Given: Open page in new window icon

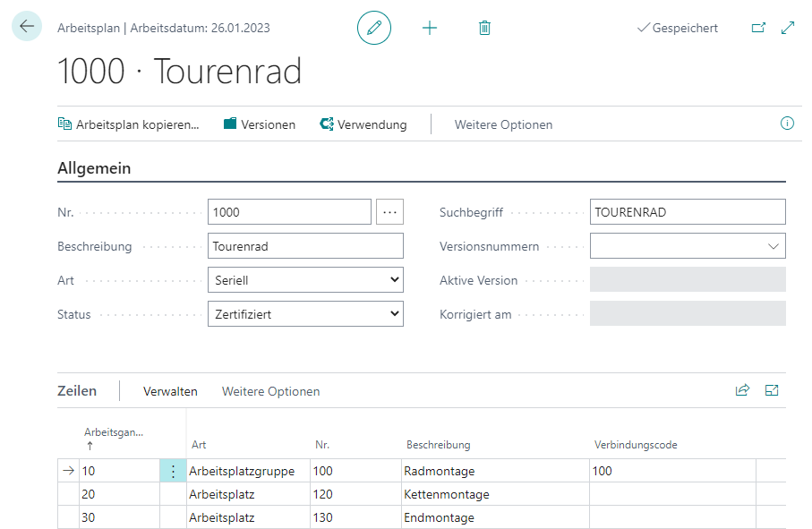Looking at the screenshot, I should [758, 28].
